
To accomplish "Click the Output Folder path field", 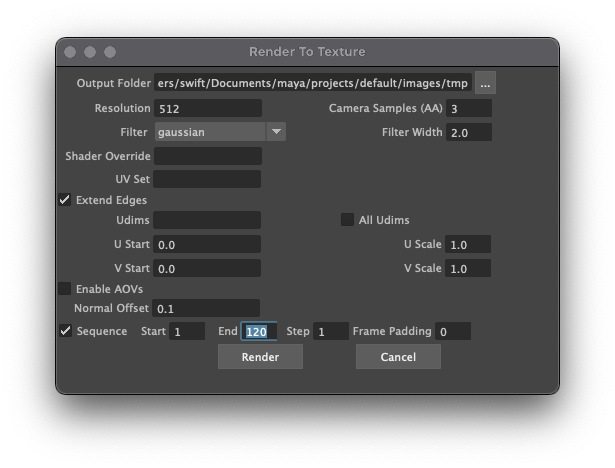I will (312, 84).
